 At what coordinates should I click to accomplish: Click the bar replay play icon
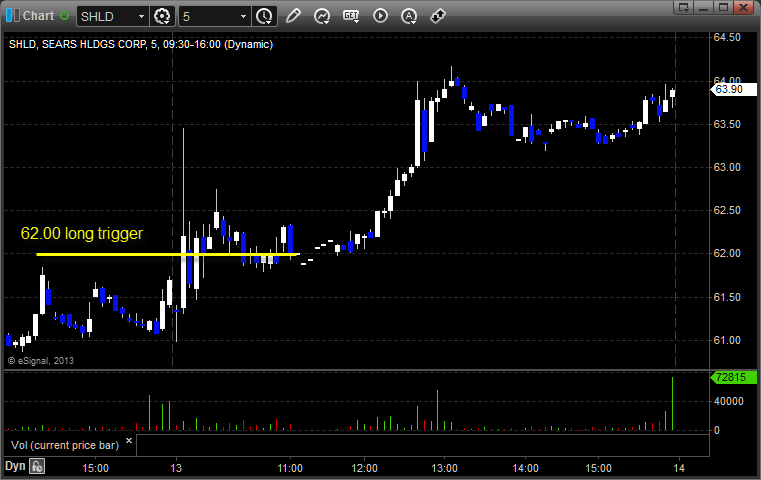(x=380, y=16)
